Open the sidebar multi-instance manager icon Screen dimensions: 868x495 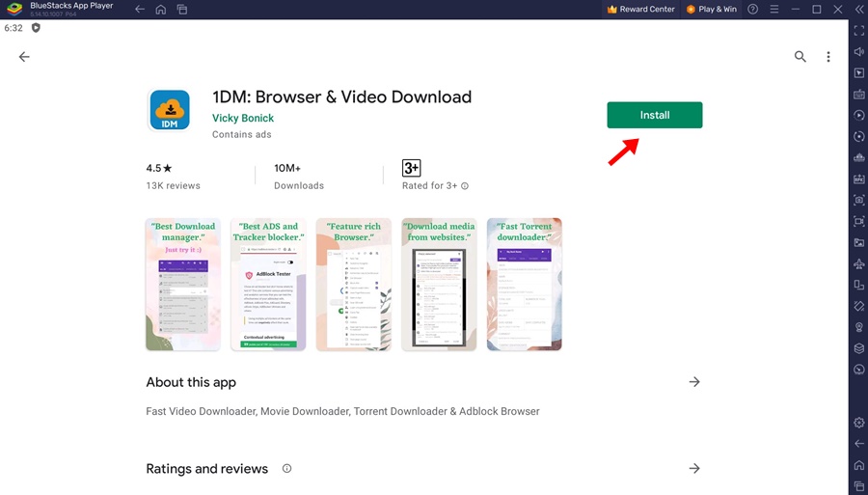(859, 158)
